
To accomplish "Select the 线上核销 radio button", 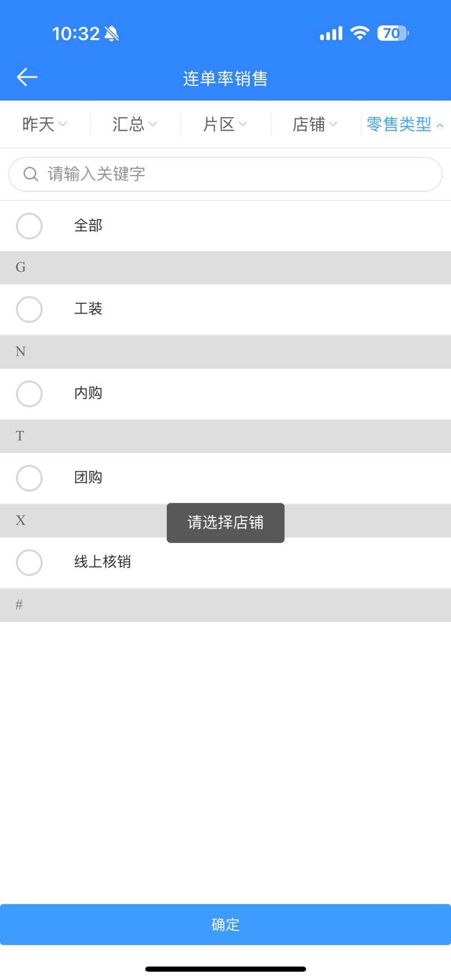I will click(29, 562).
